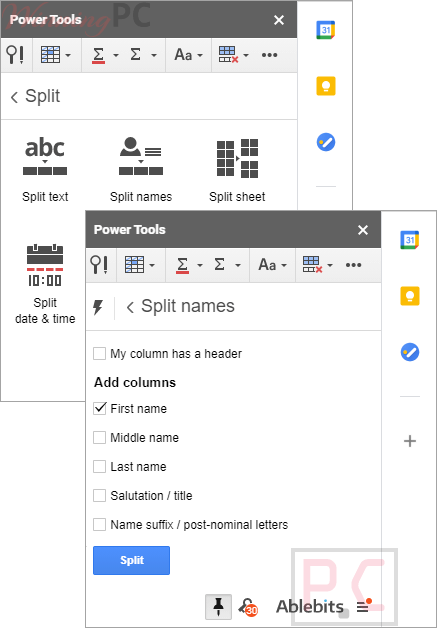Expand red Sigma dropdown arrow in front panel
This screenshot has width=437, height=628.
[x=200, y=265]
